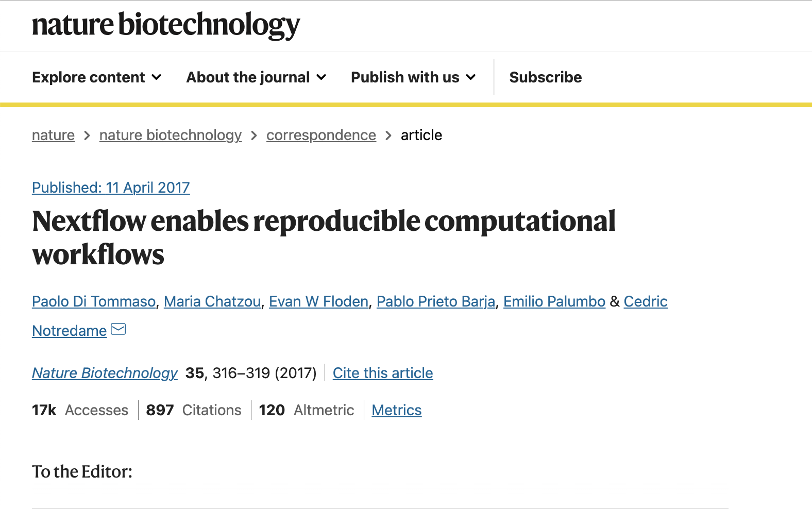Click the envelope icon beside Notredame
The height and width of the screenshot is (510, 812).
pos(119,329)
